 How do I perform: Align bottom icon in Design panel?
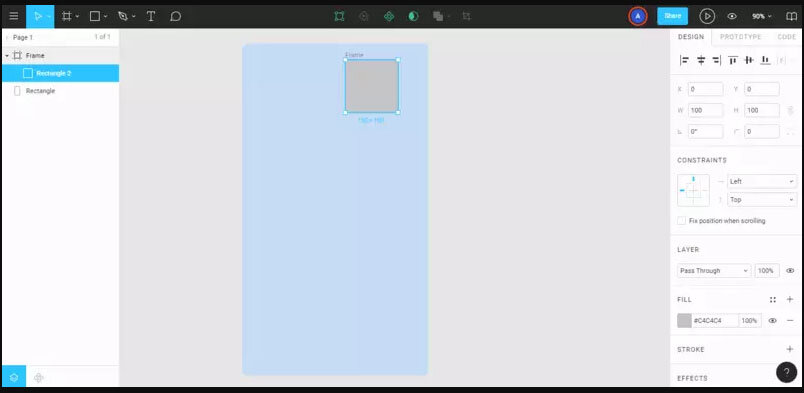click(x=765, y=60)
